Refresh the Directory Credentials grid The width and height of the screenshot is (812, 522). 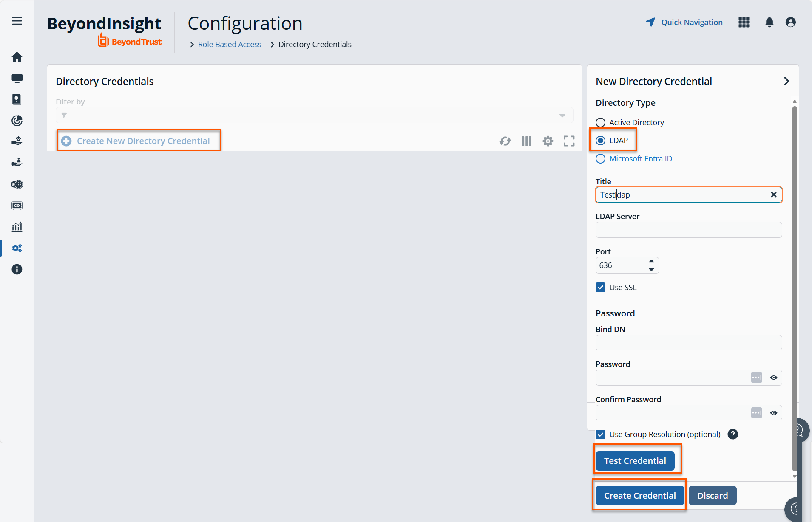pos(505,141)
